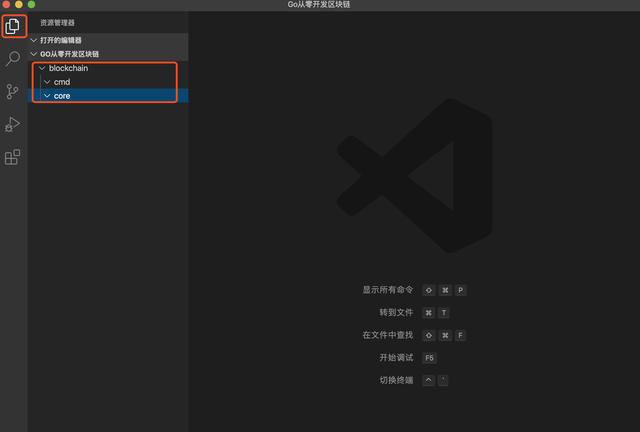Image resolution: width=640 pixels, height=432 pixels.
Task: Collapse the 打开的编辑器 section chevron
Action: pos(34,40)
